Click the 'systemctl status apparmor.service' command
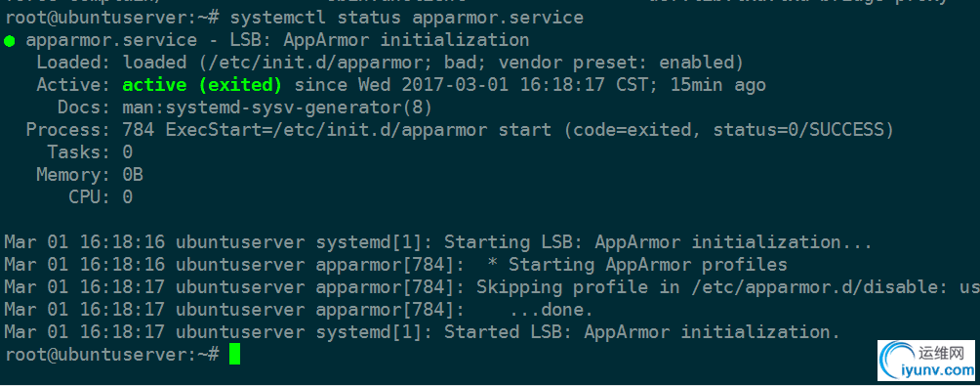Viewport: 980px width, 386px height. click(x=407, y=18)
